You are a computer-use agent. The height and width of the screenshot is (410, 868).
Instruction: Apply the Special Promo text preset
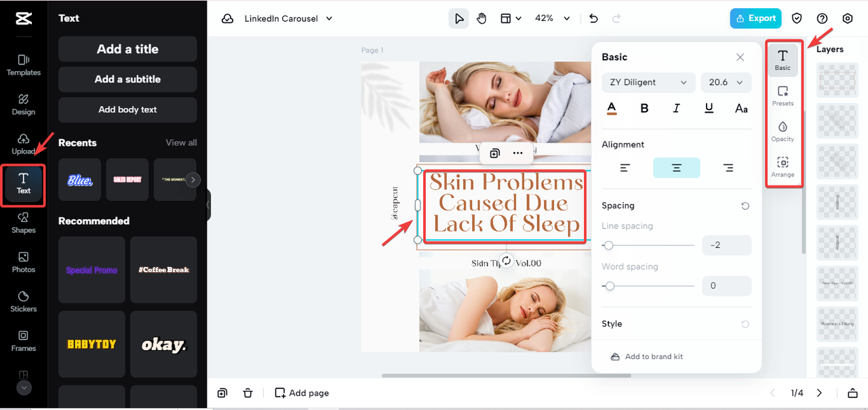(92, 269)
